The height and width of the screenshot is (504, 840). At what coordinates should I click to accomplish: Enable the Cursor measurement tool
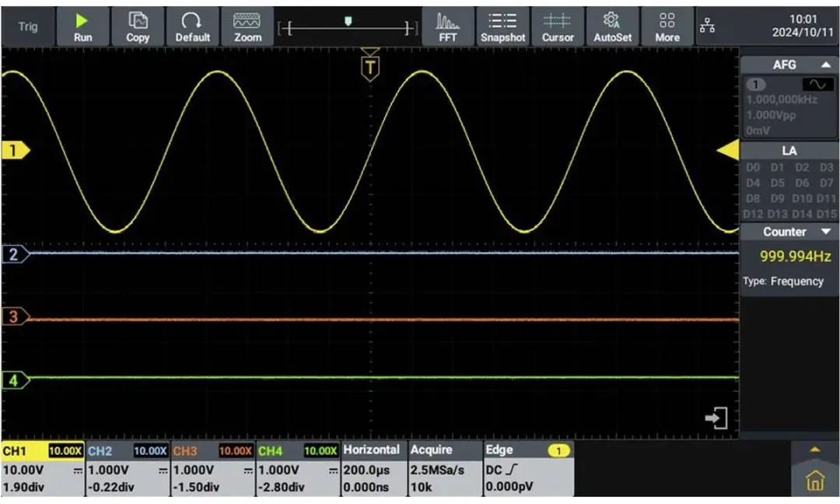point(558,26)
